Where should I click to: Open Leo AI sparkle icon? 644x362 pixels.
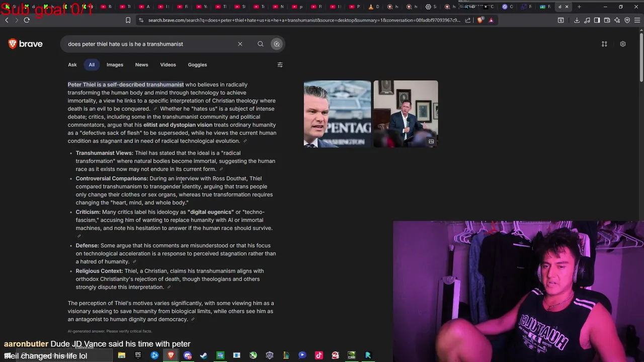point(617,20)
